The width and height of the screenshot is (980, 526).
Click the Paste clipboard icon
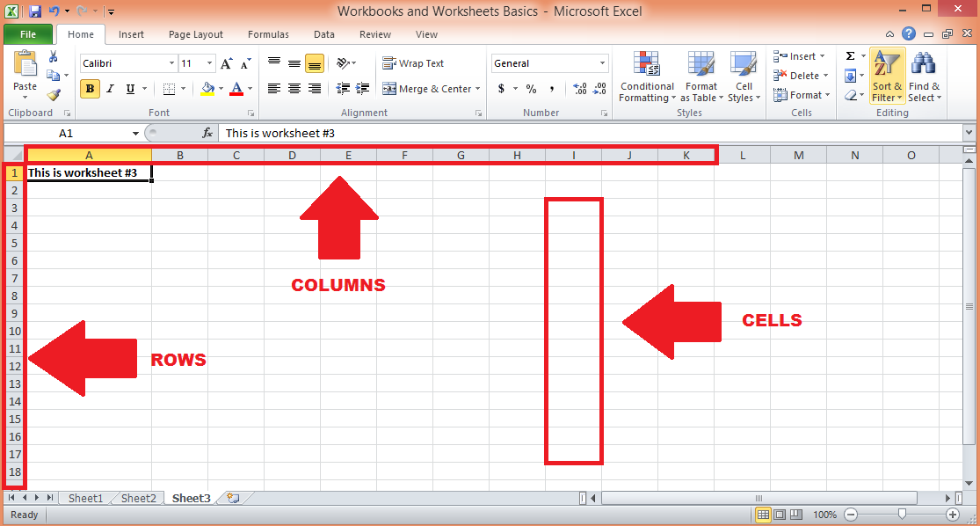[25, 65]
